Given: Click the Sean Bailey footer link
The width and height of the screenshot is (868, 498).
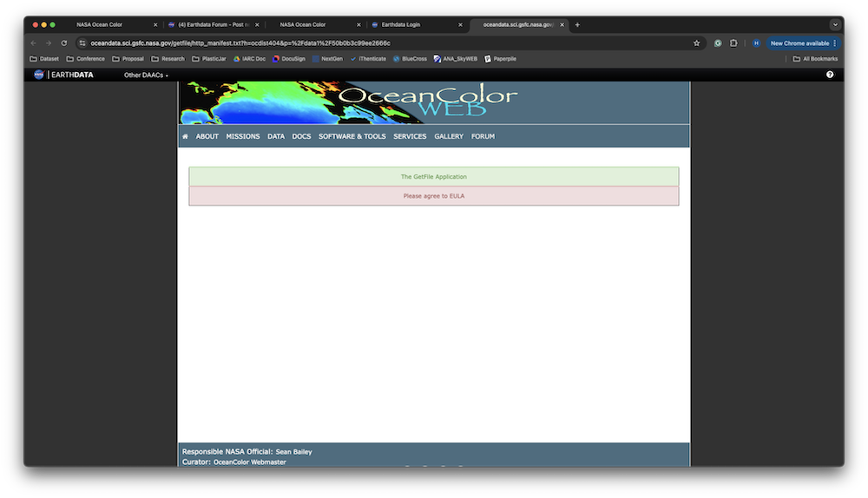Looking at the screenshot, I should [294, 452].
